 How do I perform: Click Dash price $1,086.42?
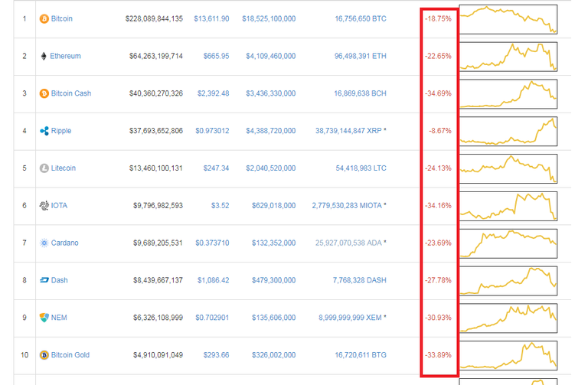(x=214, y=280)
